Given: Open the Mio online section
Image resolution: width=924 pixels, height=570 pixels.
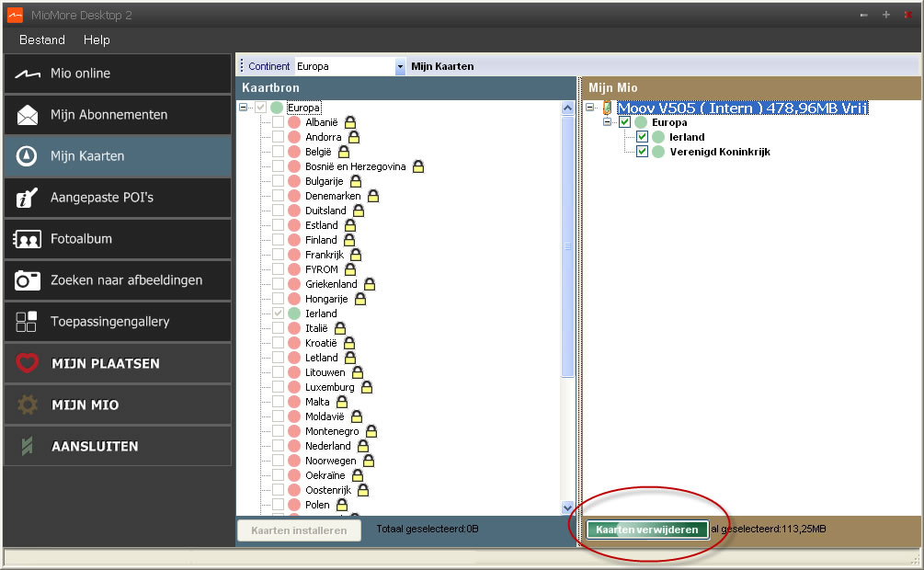Looking at the screenshot, I should pos(118,74).
